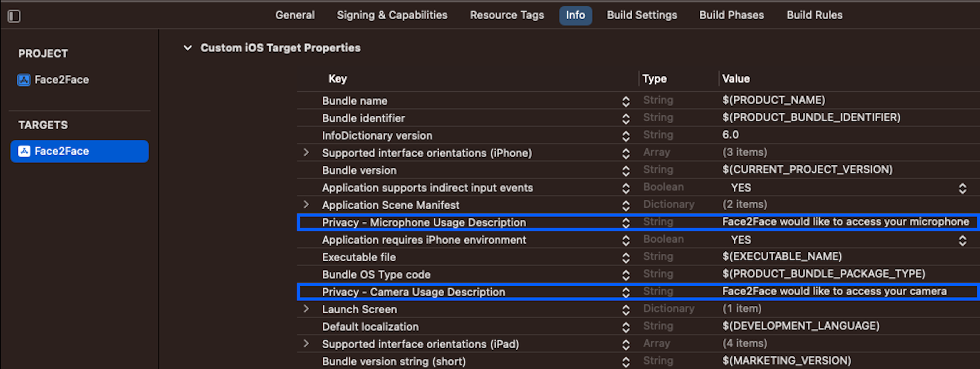Open the YES value popup for requires iPhone environment
This screenshot has height=369, width=980.
click(962, 240)
